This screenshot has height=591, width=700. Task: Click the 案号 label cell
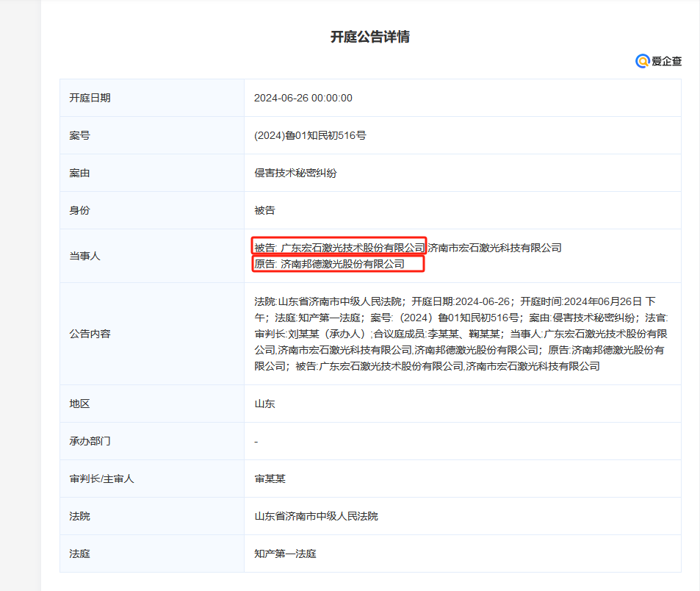152,135
